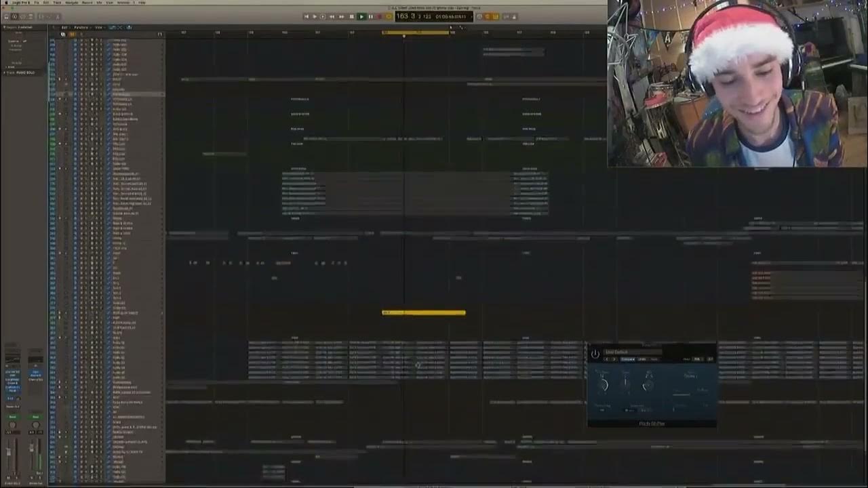This screenshot has height=488, width=868.
Task: Click the Toolbar icon in control bar
Action: click(31, 16)
